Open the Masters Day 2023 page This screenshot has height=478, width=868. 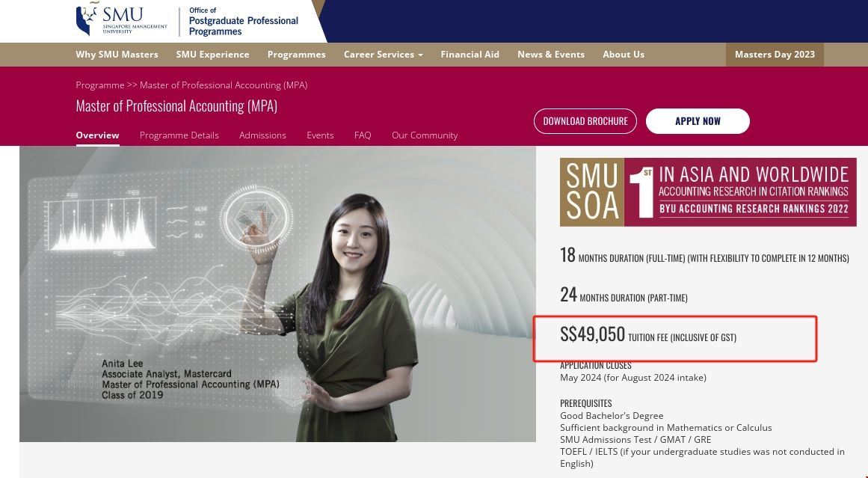point(774,54)
